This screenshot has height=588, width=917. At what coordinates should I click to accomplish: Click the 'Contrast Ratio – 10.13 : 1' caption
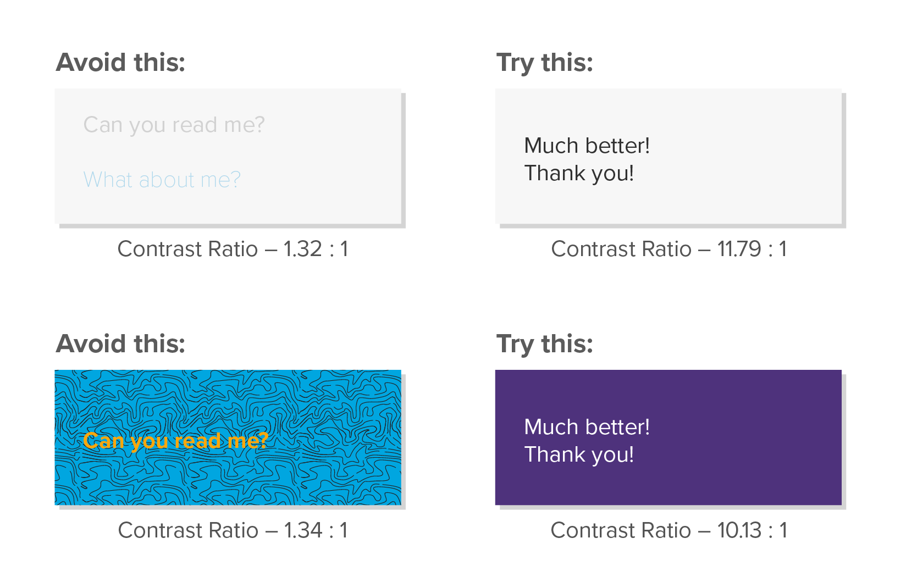click(x=669, y=530)
